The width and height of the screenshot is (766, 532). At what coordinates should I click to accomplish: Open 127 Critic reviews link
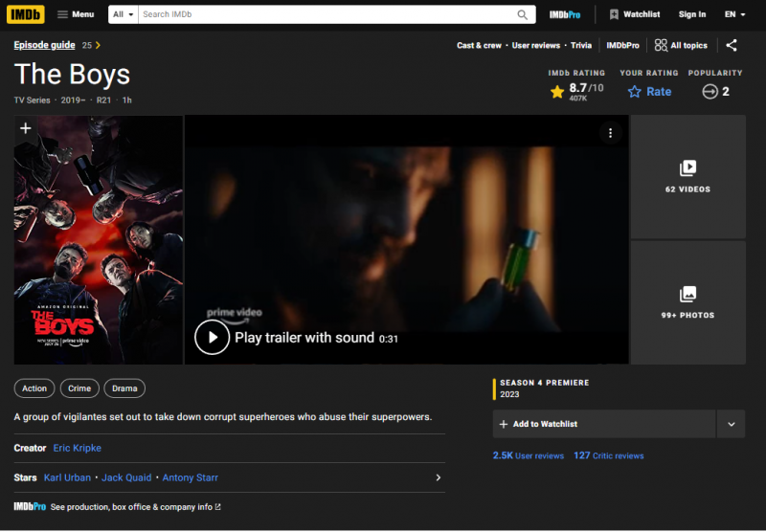609,455
